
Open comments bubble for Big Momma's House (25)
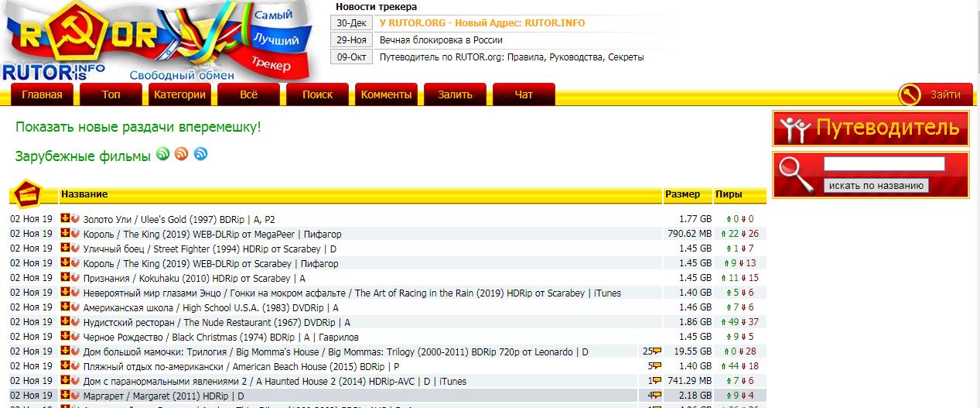click(657, 352)
